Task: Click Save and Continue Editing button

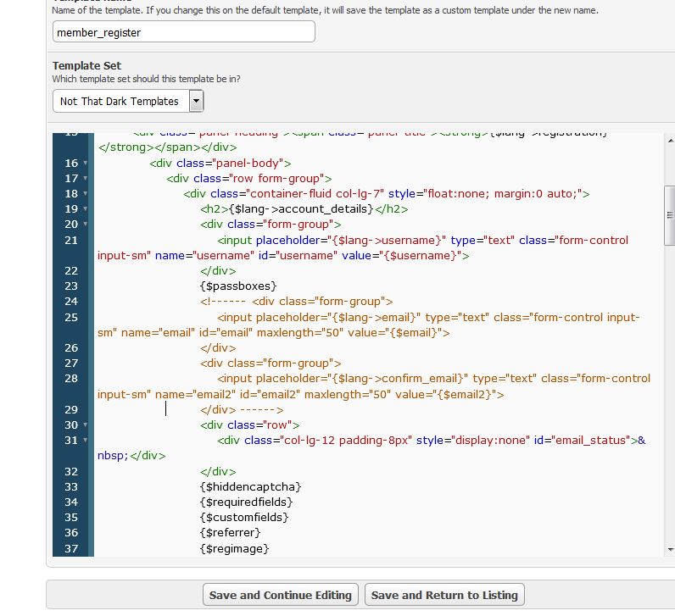Action: point(281,595)
